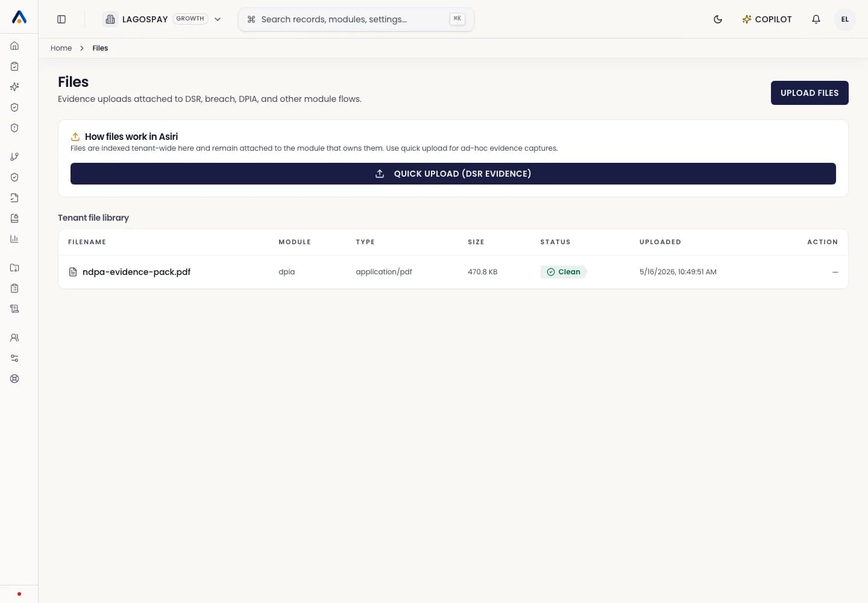
Task: Switch to dark mode with moon icon
Action: coord(718,19)
